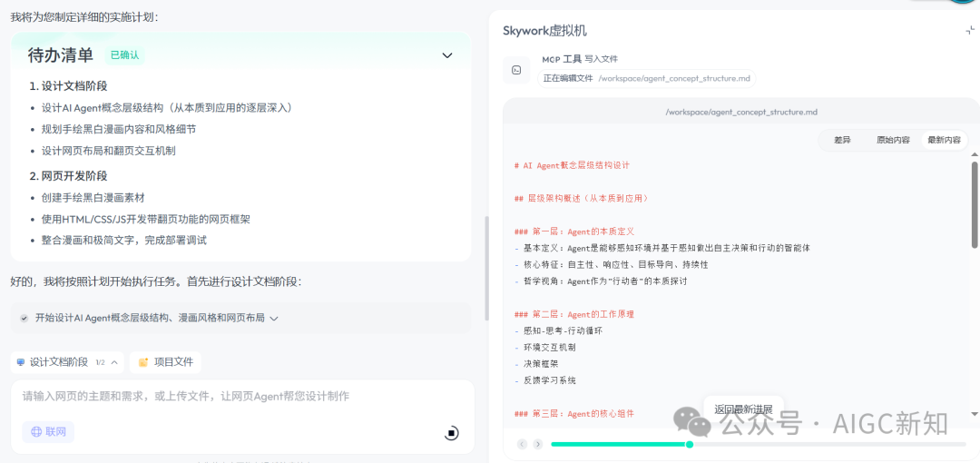Image resolution: width=980 pixels, height=463 pixels.
Task: Go to next step arrow in playback bar
Action: tap(538, 444)
